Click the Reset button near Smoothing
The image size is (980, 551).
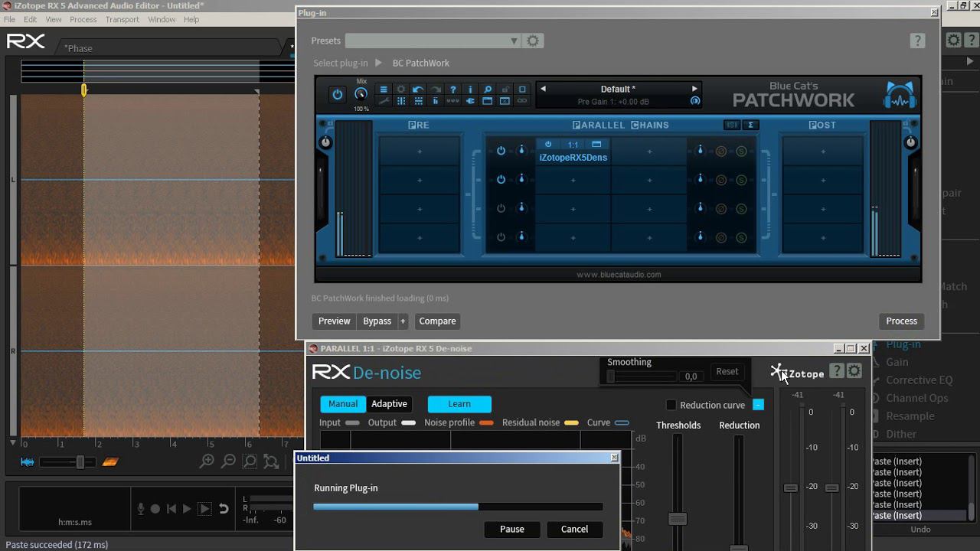[x=727, y=371]
